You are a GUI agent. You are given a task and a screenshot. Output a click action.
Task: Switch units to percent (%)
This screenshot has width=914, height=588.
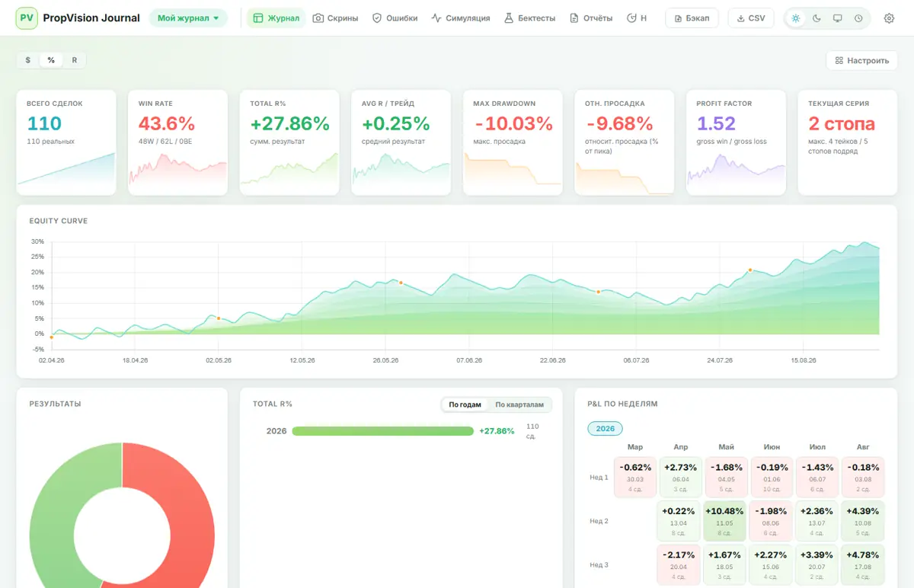pyautogui.click(x=51, y=60)
